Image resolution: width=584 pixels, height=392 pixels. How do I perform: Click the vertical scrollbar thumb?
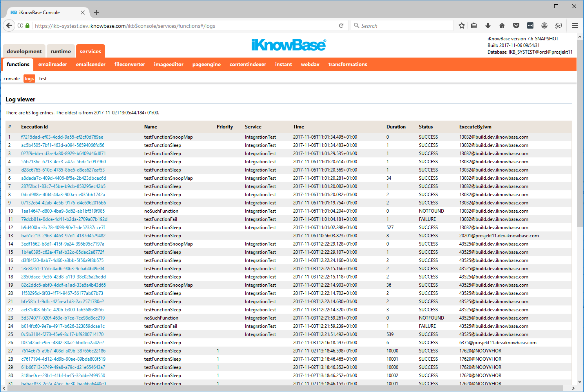pos(580,134)
